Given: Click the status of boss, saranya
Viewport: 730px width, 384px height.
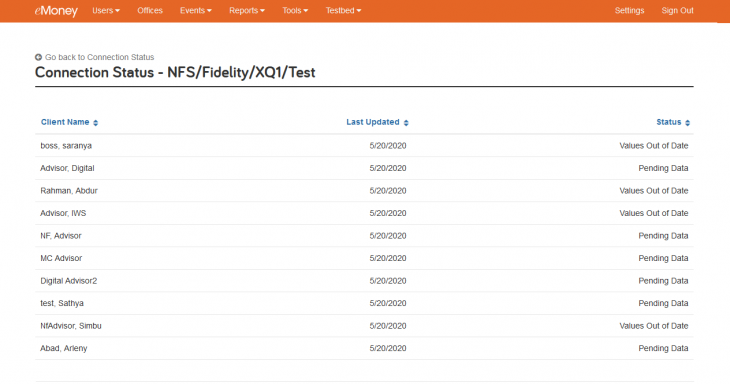Looking at the screenshot, I should (654, 146).
